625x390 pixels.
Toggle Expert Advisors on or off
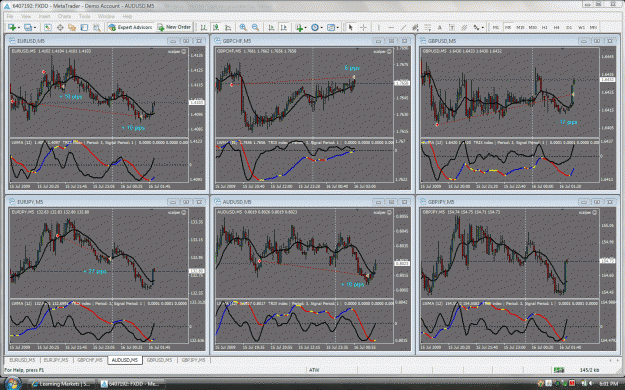tap(130, 27)
